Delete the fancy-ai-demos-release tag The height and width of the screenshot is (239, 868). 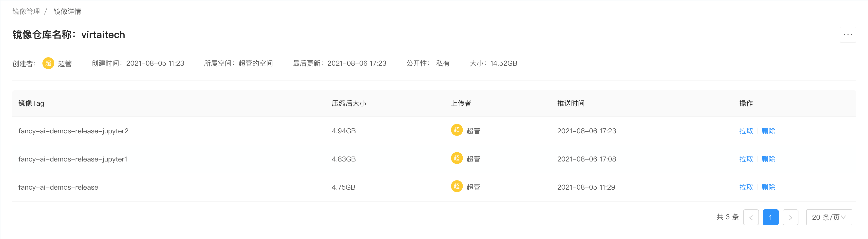(768, 187)
